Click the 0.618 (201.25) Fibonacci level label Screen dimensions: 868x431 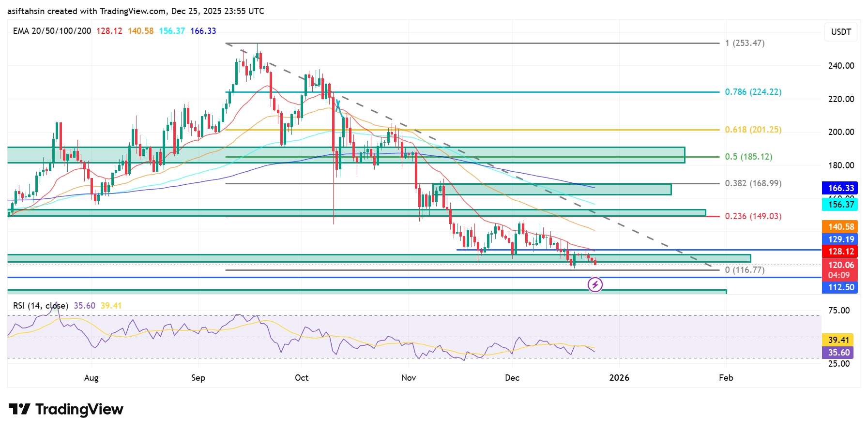pyautogui.click(x=753, y=130)
